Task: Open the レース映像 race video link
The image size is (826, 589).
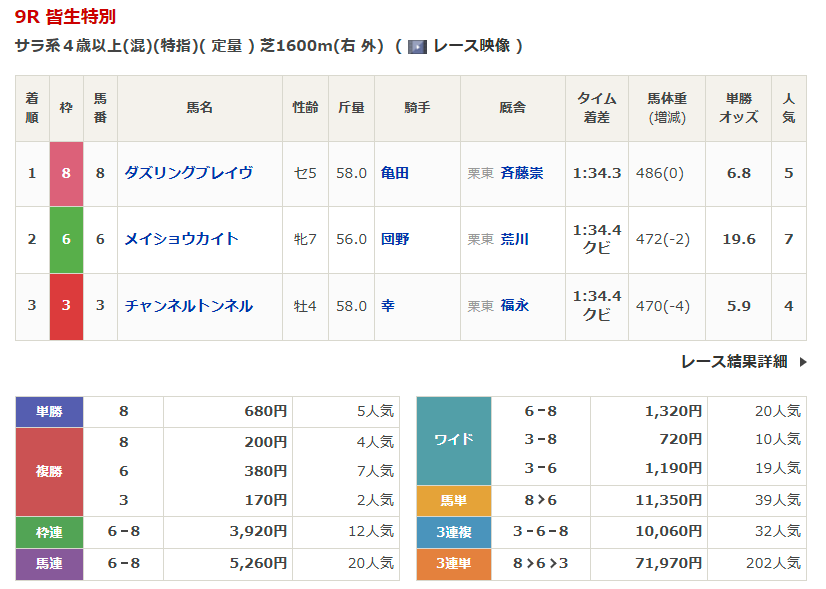Action: pyautogui.click(x=471, y=46)
